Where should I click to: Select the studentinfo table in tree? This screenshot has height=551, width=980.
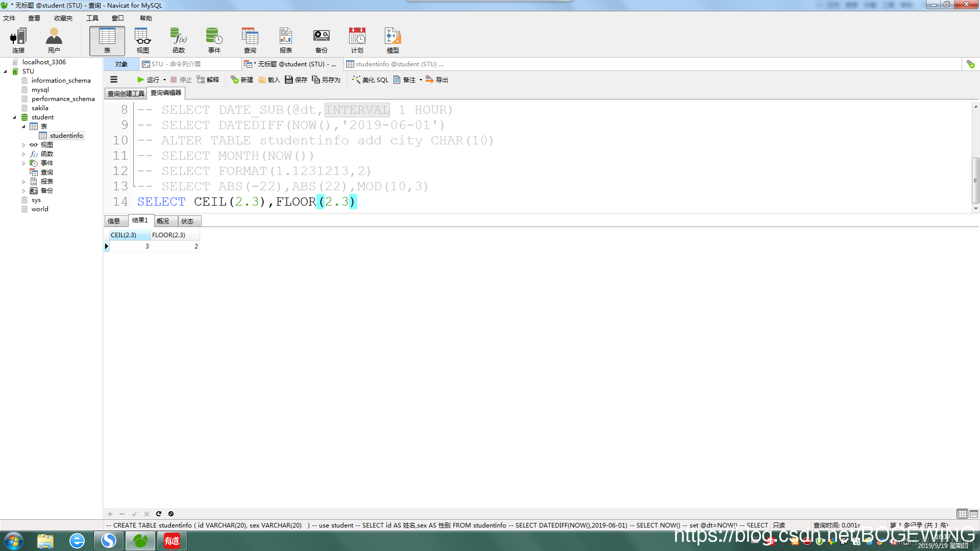(66, 136)
